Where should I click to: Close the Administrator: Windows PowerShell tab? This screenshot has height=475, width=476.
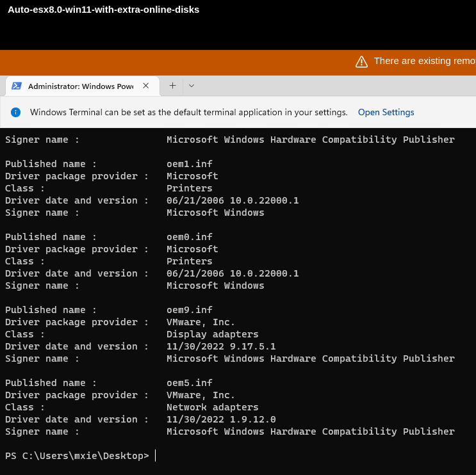[146, 86]
